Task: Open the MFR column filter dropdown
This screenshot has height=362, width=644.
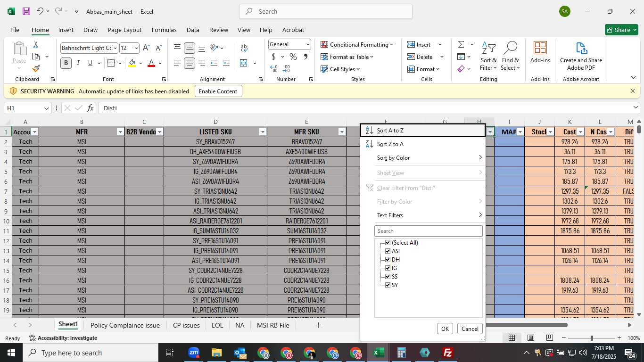Action: pyautogui.click(x=120, y=132)
